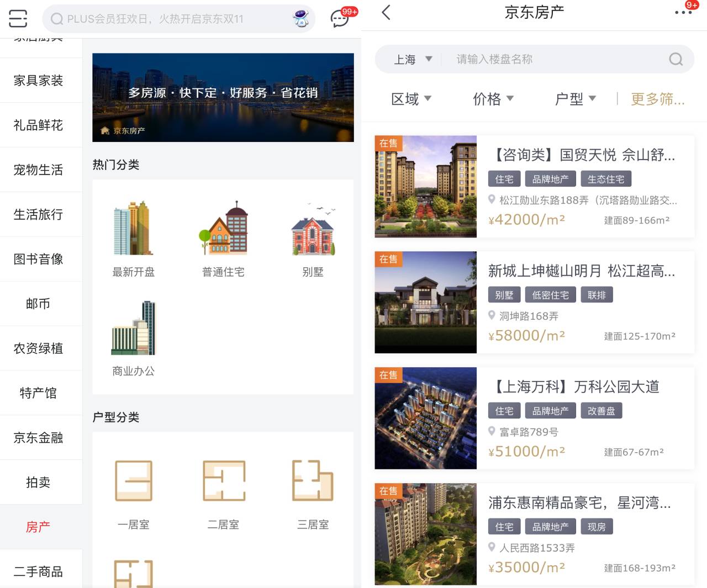Open 更多筛选 to show more filters
This screenshot has width=707, height=588.
pos(658,98)
